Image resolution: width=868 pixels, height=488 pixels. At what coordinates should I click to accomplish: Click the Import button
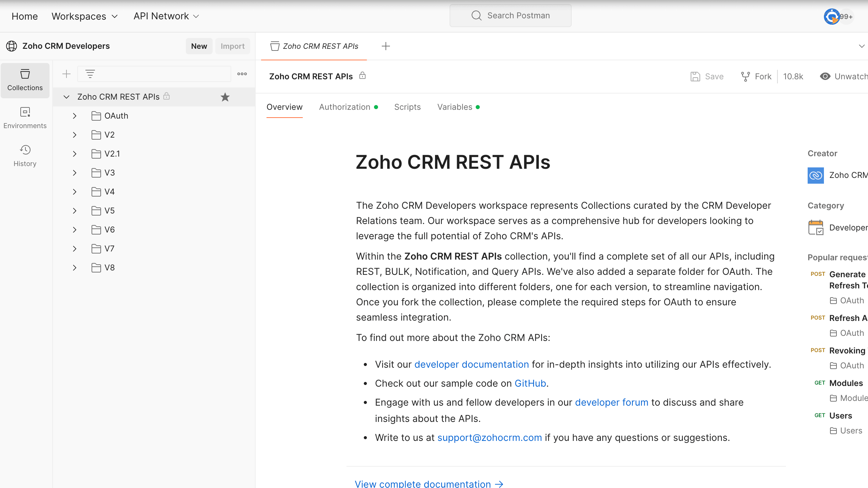pos(232,46)
